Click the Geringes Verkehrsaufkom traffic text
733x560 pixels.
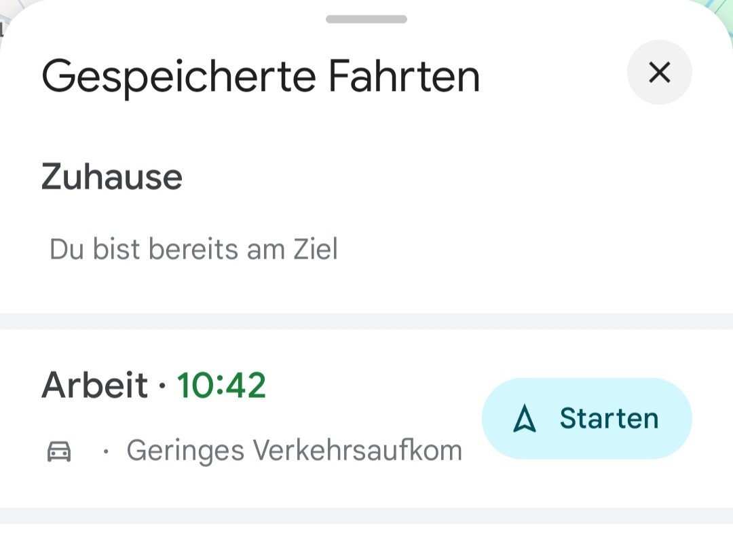pos(294,451)
